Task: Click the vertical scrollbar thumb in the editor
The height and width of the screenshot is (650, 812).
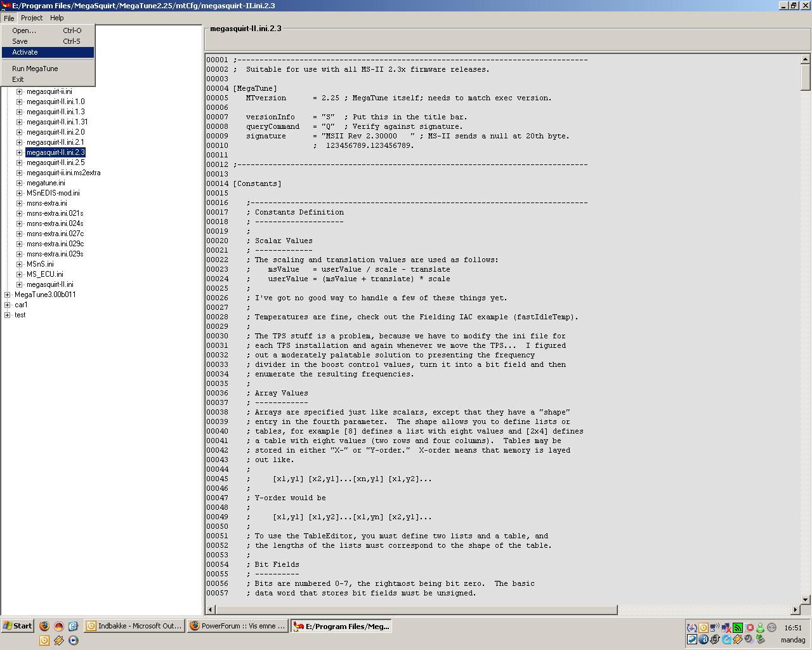Action: click(x=806, y=77)
